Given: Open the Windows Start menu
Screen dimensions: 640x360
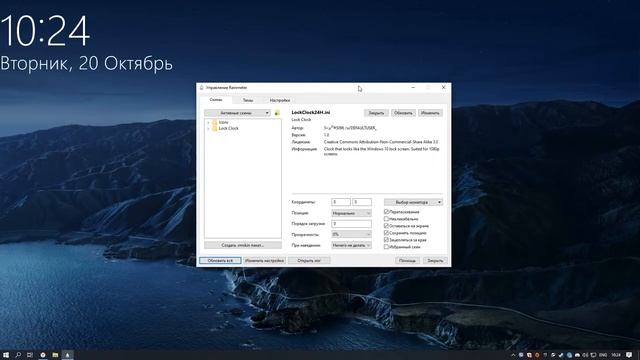Looking at the screenshot, I should pos(6,355).
